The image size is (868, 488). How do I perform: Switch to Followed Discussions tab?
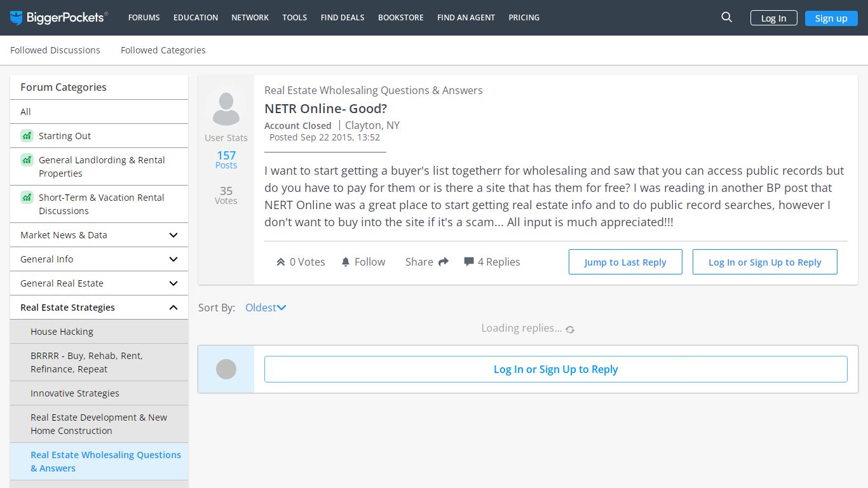point(55,50)
